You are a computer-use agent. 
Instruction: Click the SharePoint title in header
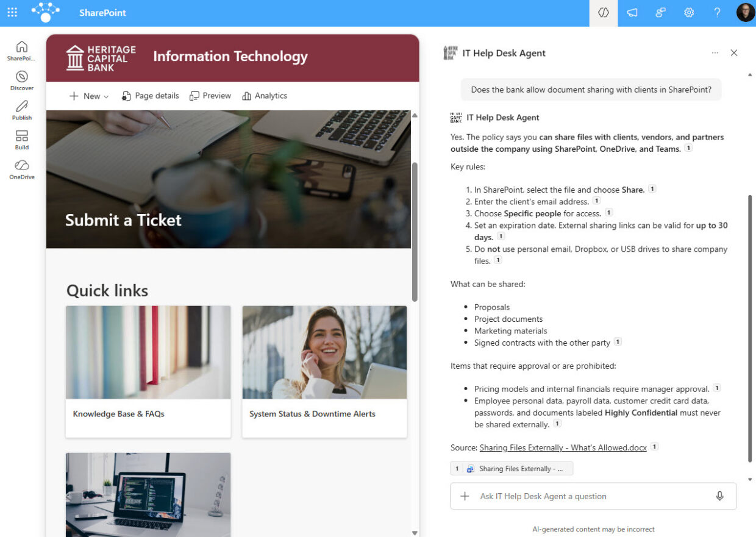coord(102,13)
